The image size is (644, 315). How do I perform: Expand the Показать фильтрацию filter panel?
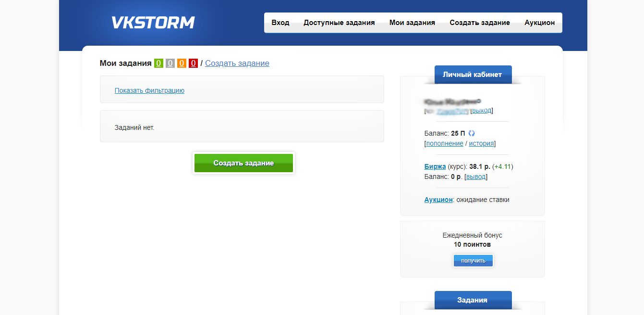[x=149, y=90]
